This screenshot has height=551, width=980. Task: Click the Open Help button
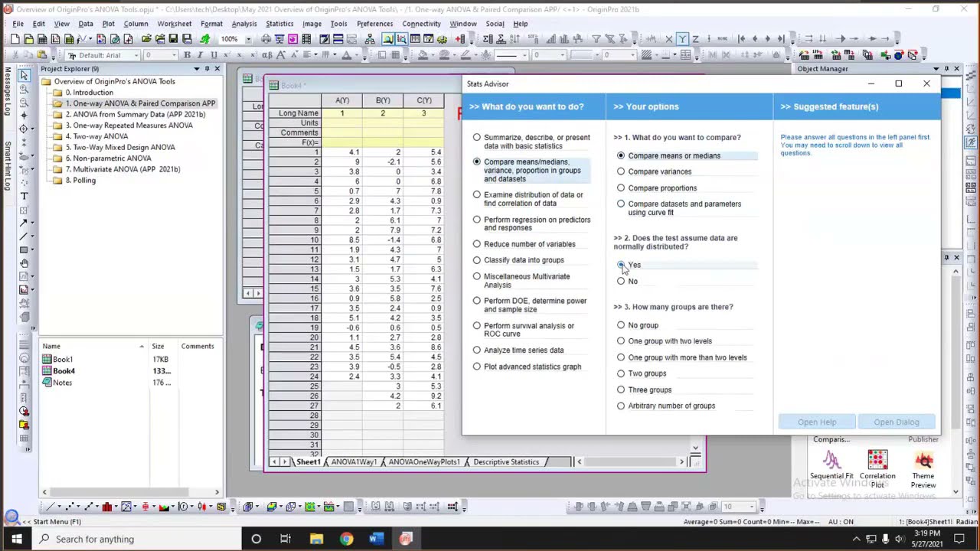[817, 422]
